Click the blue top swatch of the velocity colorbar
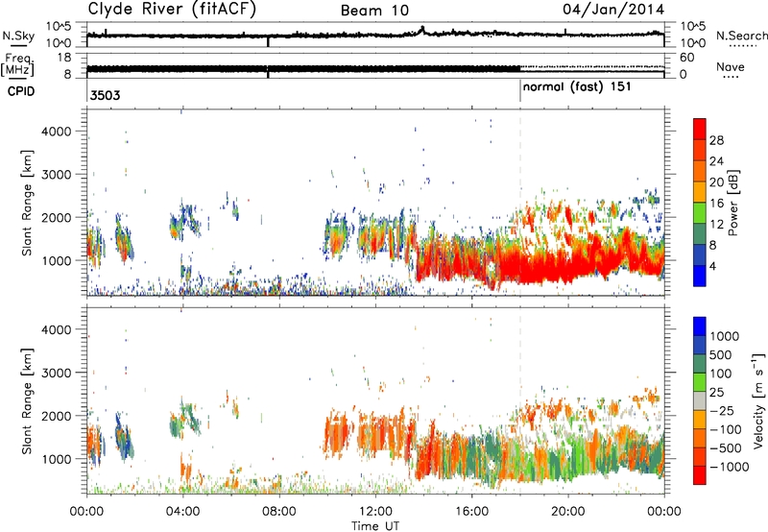This screenshot has width=768, height=532. coord(700,326)
